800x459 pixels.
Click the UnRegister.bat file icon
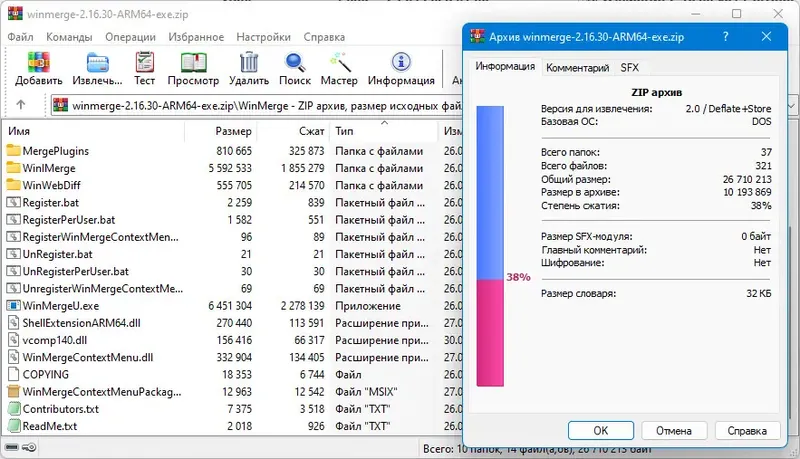point(13,254)
